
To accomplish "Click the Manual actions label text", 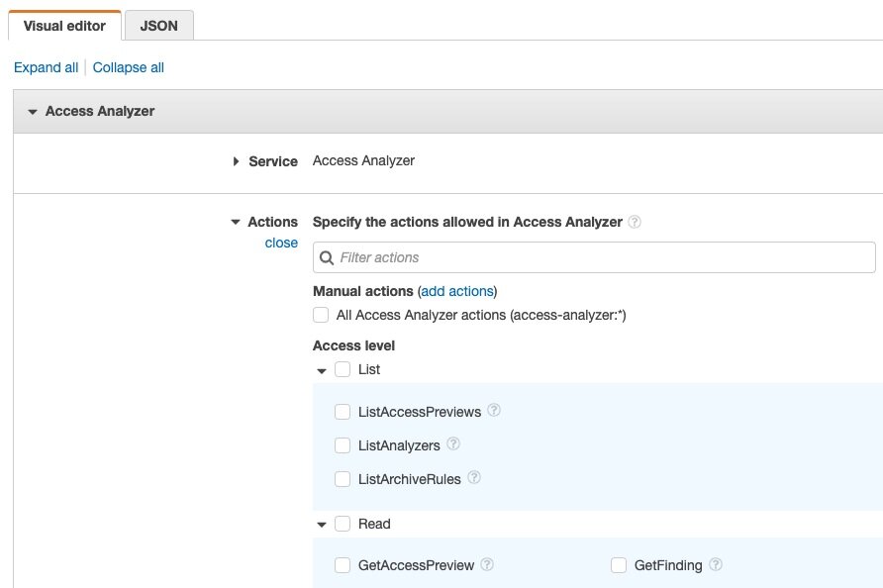I will pyautogui.click(x=363, y=291).
